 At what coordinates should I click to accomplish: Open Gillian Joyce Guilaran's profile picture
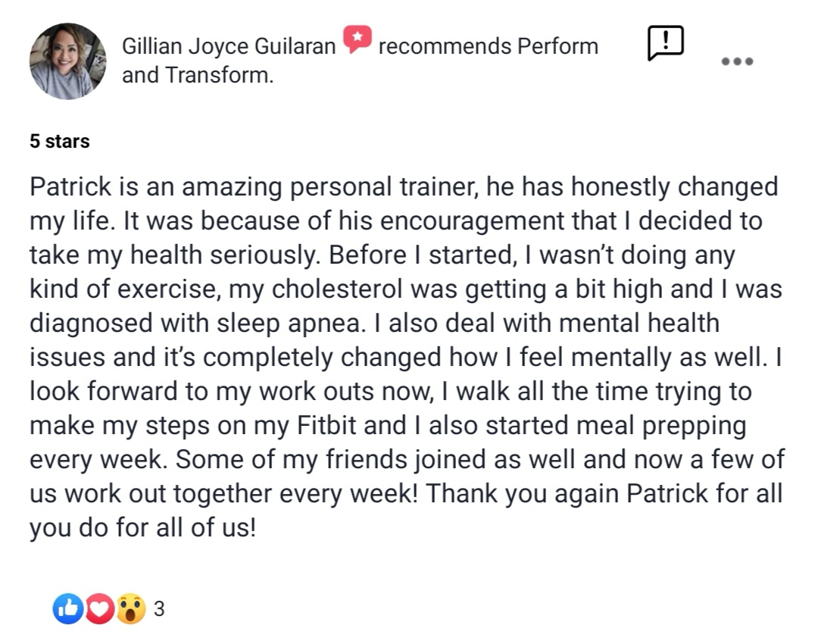pos(67,61)
